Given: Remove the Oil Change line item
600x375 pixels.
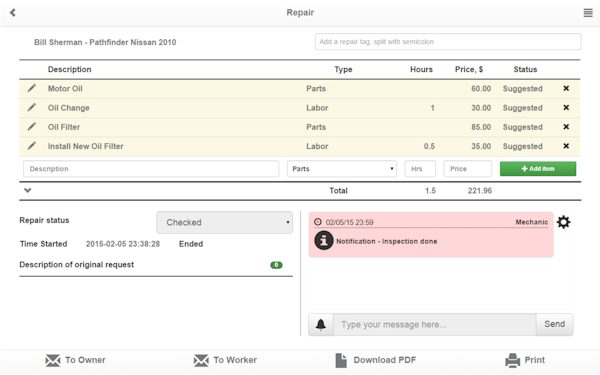Looking at the screenshot, I should point(566,108).
